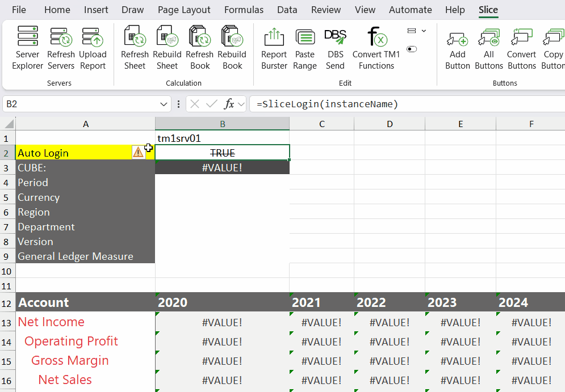Switch to the Page Layout tab
Viewport: 565px width, 392px height.
(184, 10)
